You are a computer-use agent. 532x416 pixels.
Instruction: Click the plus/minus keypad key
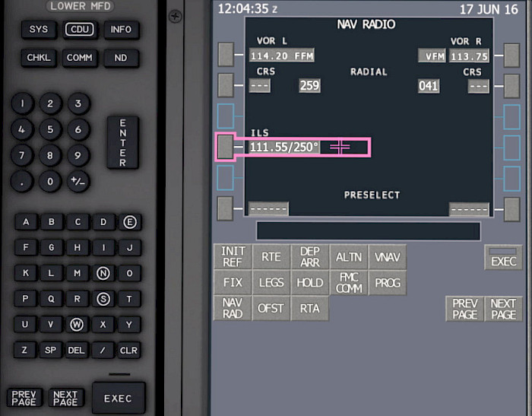coord(78,181)
